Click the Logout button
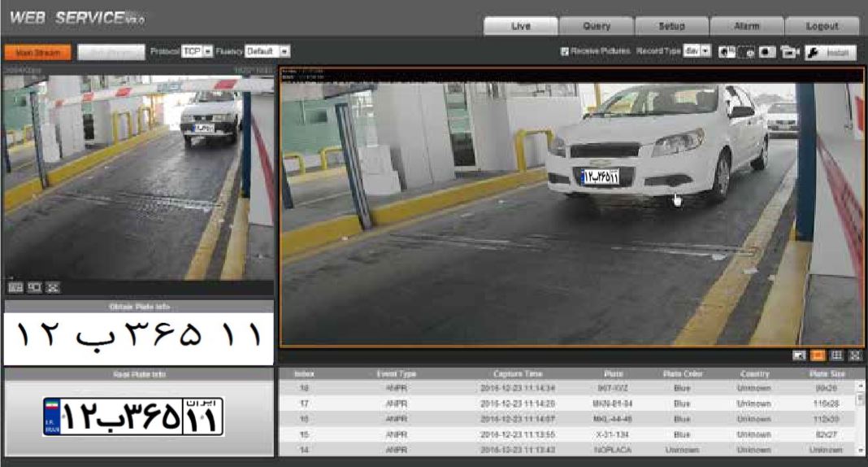Image resolution: width=868 pixels, height=467 pixels. (x=822, y=26)
